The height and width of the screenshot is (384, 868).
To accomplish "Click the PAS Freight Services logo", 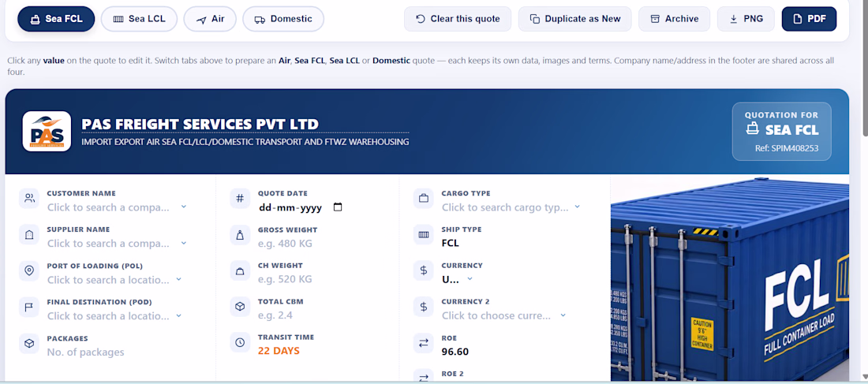I will coord(47,131).
